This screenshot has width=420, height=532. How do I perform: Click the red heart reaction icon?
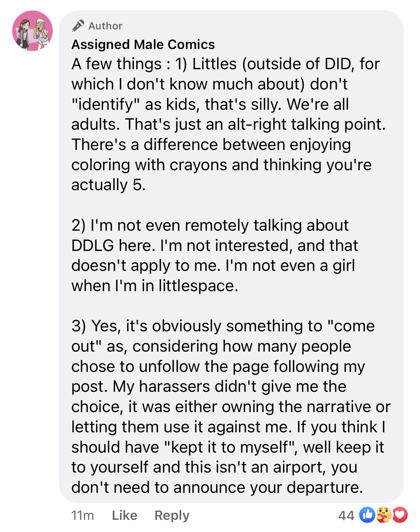(400, 515)
